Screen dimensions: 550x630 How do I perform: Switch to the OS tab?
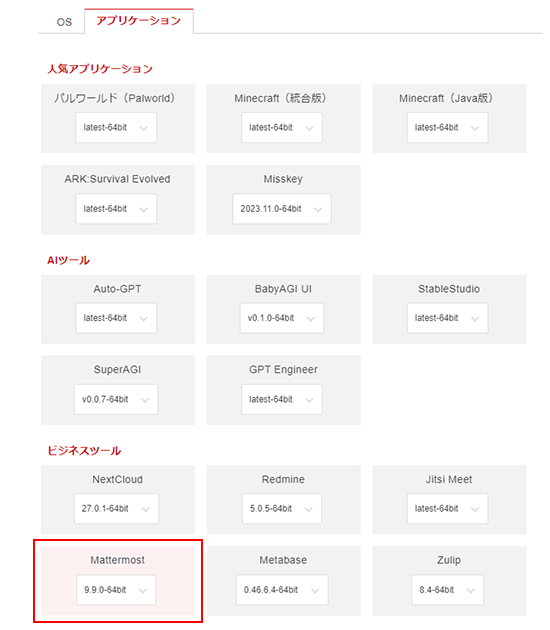[64, 22]
